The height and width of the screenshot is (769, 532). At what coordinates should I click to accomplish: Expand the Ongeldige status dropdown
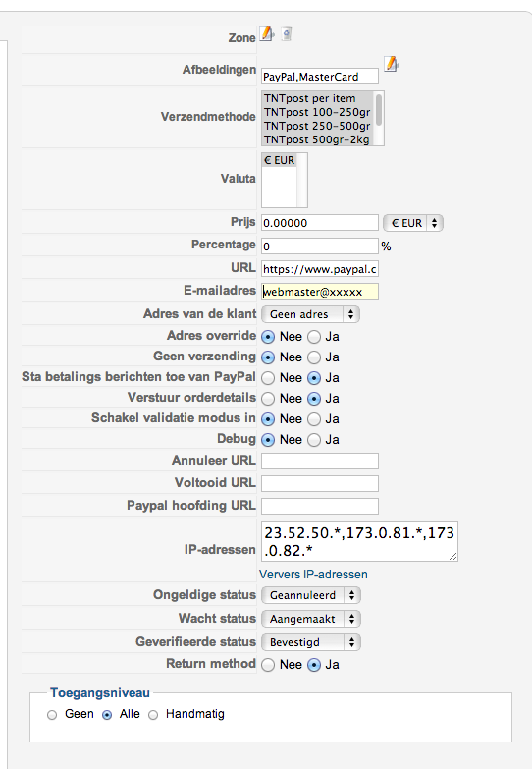[311, 595]
